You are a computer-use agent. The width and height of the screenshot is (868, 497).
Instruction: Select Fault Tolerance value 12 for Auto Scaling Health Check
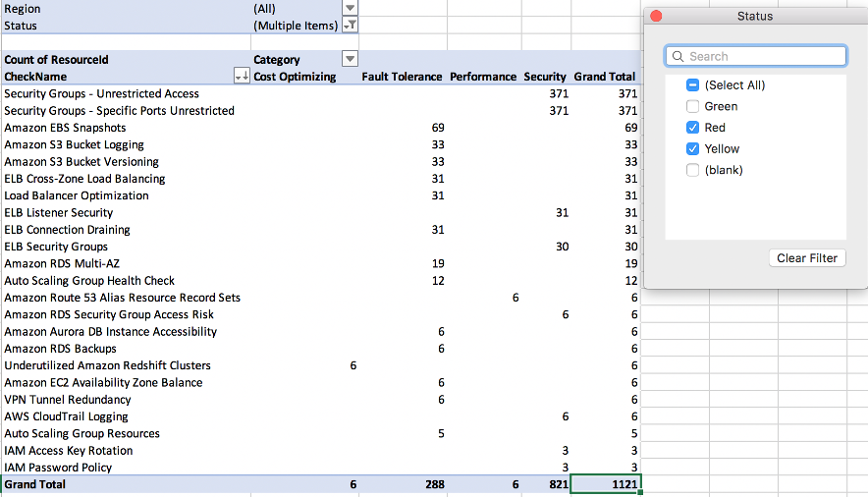438,281
